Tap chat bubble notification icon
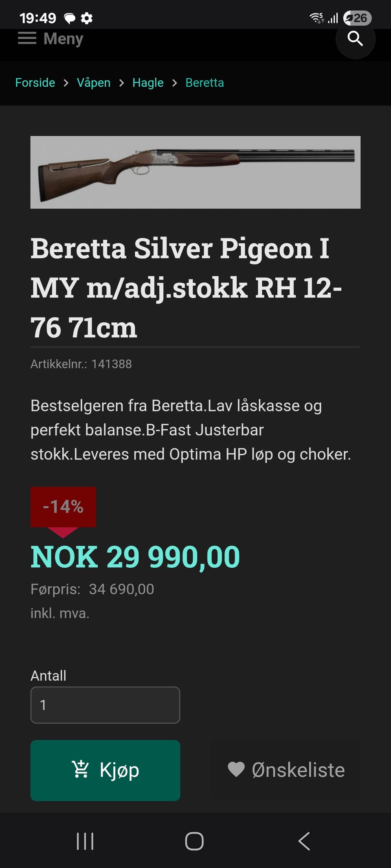The width and height of the screenshot is (391, 868). [x=70, y=18]
